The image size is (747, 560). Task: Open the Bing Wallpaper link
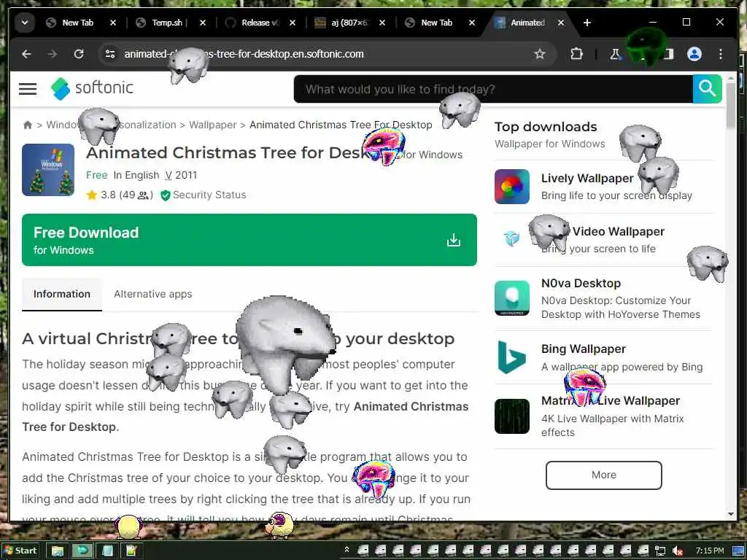pos(583,349)
